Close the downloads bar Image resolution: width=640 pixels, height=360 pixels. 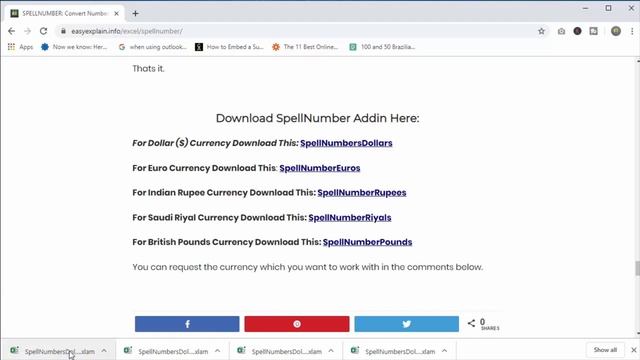pos(633,350)
